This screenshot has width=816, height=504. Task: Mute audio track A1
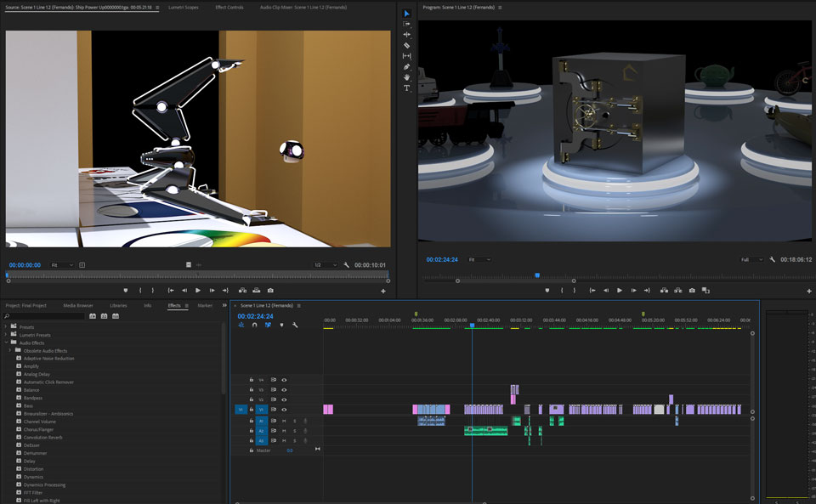coord(284,421)
